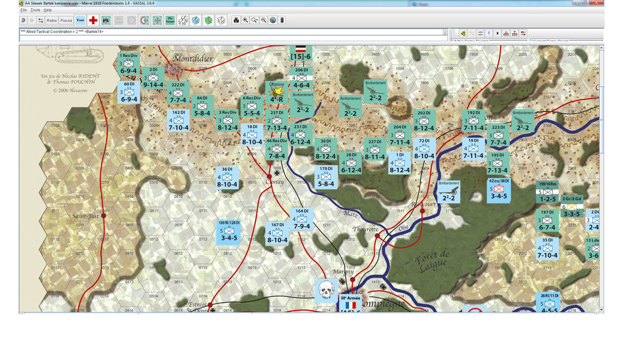644x349 pixels.
Task: Select the 105 DI 7-13-4 counter
Action: (498, 163)
